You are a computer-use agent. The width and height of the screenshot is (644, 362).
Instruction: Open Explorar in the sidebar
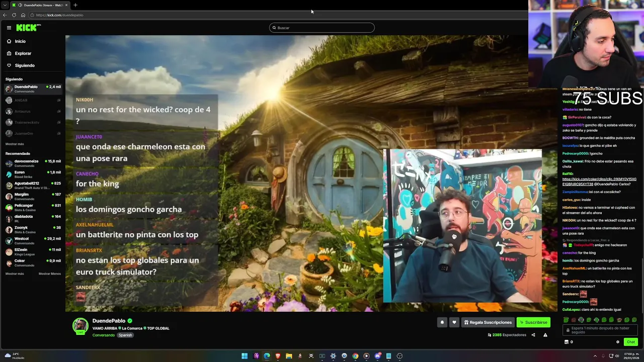[x=19, y=53]
